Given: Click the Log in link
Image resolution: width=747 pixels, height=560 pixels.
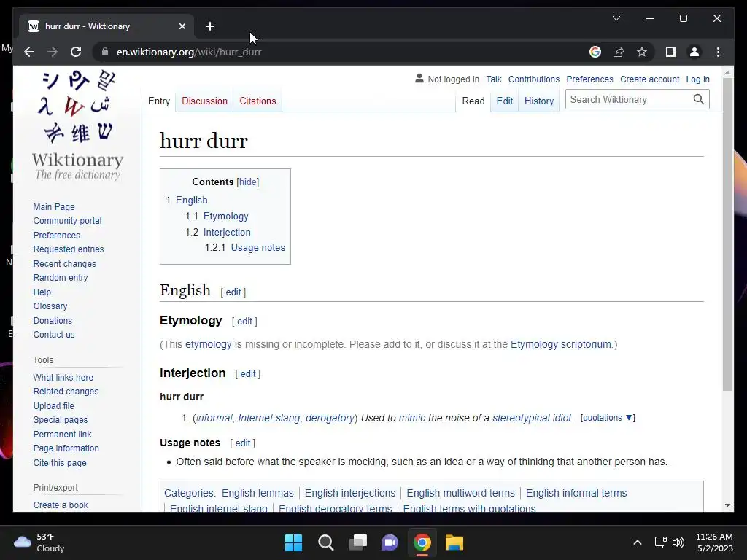Looking at the screenshot, I should (x=697, y=79).
